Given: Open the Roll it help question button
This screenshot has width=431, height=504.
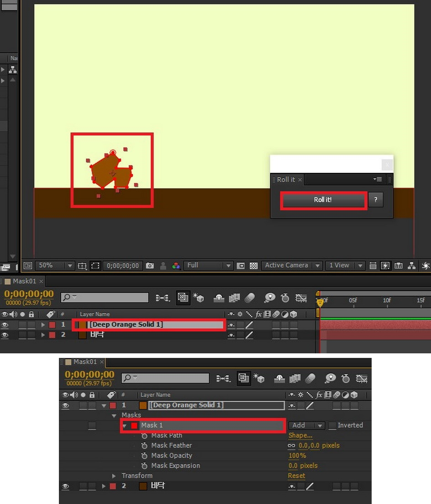Looking at the screenshot, I should 375,200.
